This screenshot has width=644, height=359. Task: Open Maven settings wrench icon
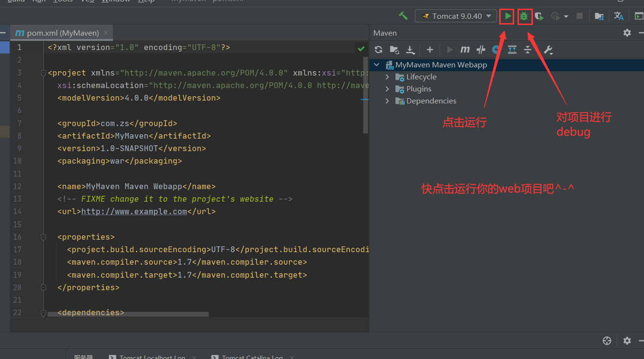(x=548, y=50)
